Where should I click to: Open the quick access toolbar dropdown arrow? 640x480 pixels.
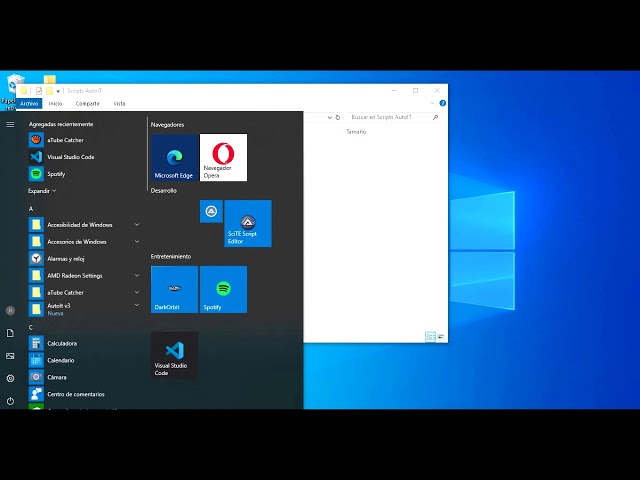coord(58,91)
